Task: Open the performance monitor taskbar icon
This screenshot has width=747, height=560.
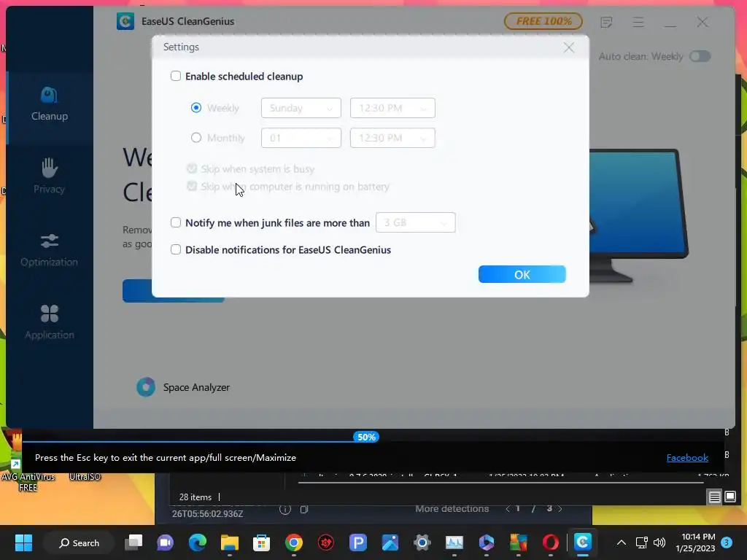Action: 454,542
